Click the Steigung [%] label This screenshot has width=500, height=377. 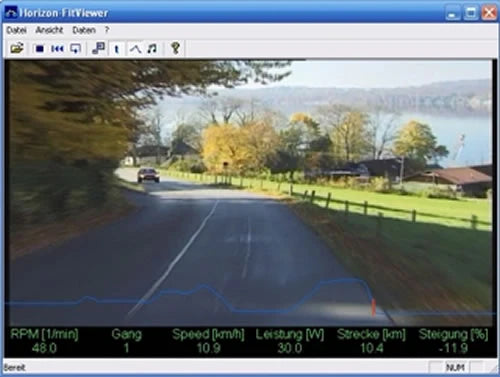click(x=453, y=334)
